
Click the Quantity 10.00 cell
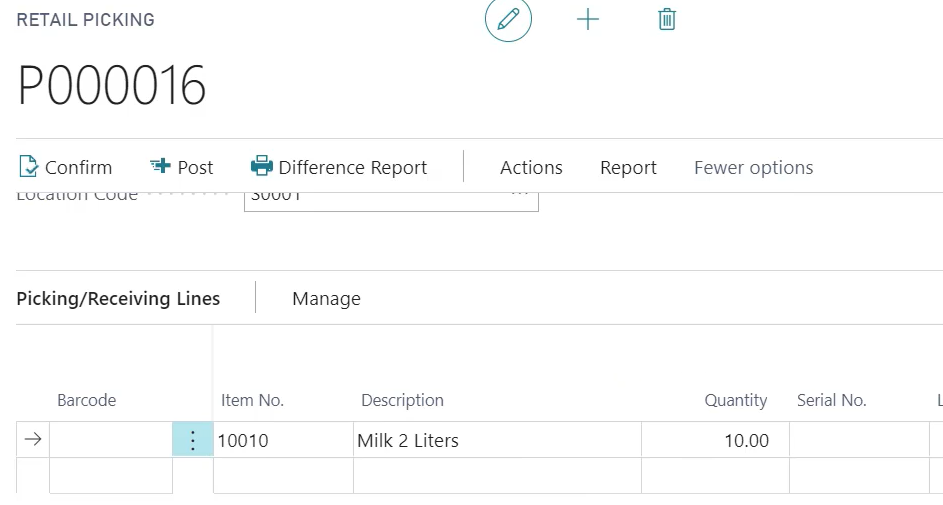pos(714,440)
